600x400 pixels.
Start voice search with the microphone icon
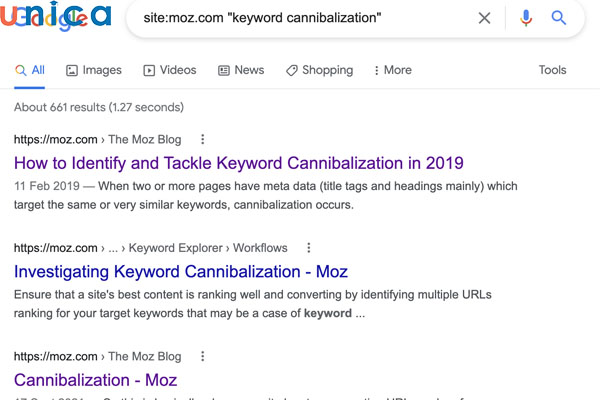[527, 18]
